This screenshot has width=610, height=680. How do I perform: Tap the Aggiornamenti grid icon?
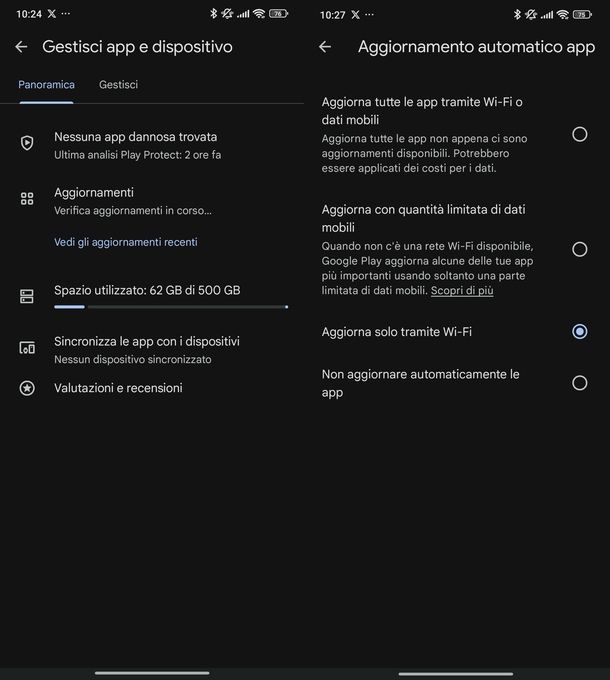[27, 199]
